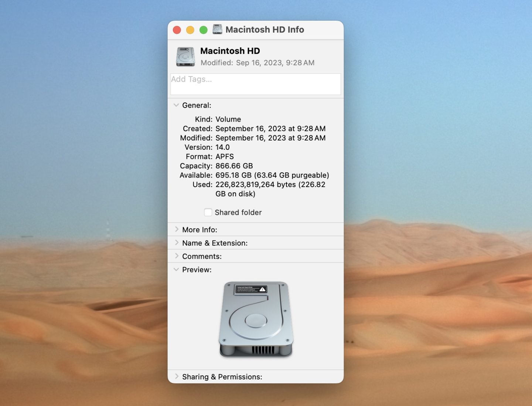Image resolution: width=532 pixels, height=406 pixels.
Task: Click the Available space value text
Action: pyautogui.click(x=272, y=175)
